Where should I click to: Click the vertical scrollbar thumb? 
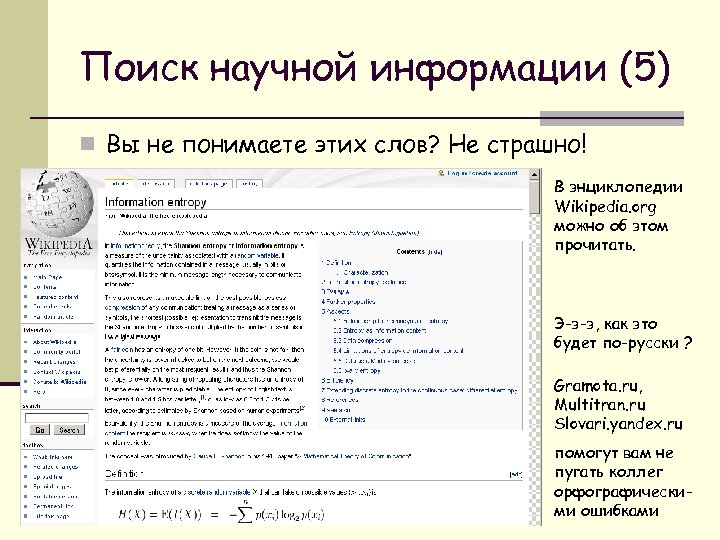point(534,197)
